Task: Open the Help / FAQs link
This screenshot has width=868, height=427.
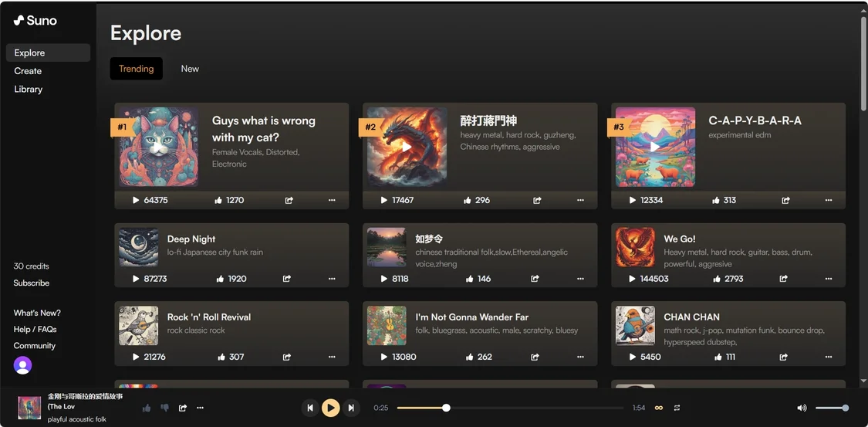Action: point(35,329)
